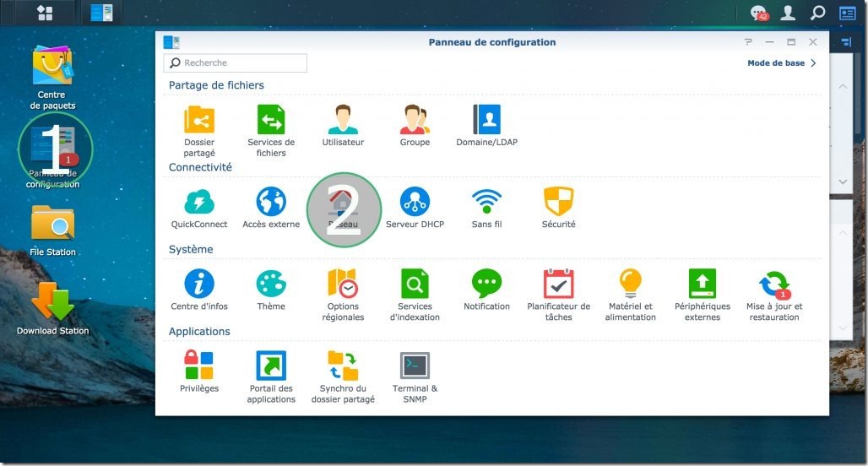Open File Station from desktop
The width and height of the screenshot is (868, 466).
[x=52, y=230]
